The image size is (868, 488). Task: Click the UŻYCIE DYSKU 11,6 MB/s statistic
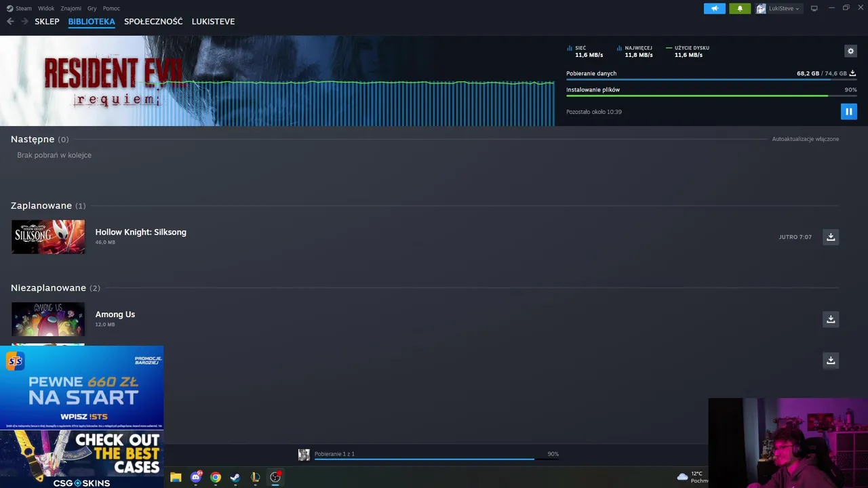pos(688,52)
